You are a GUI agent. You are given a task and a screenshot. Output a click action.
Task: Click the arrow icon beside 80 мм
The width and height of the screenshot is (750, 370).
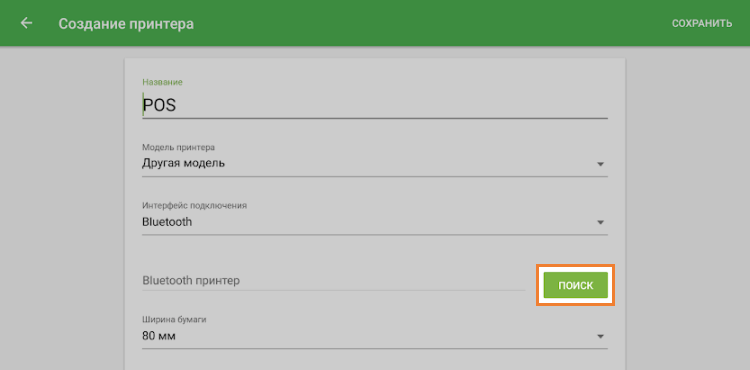600,337
